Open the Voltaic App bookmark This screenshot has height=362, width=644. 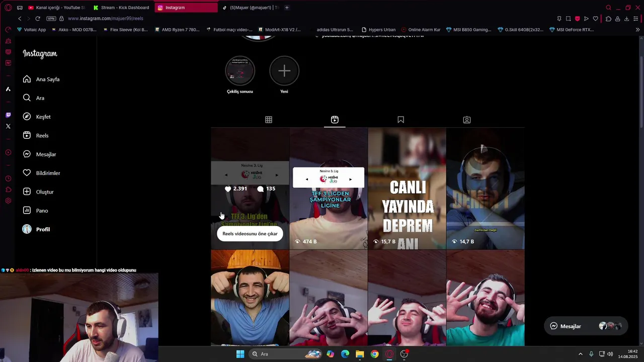click(31, 30)
